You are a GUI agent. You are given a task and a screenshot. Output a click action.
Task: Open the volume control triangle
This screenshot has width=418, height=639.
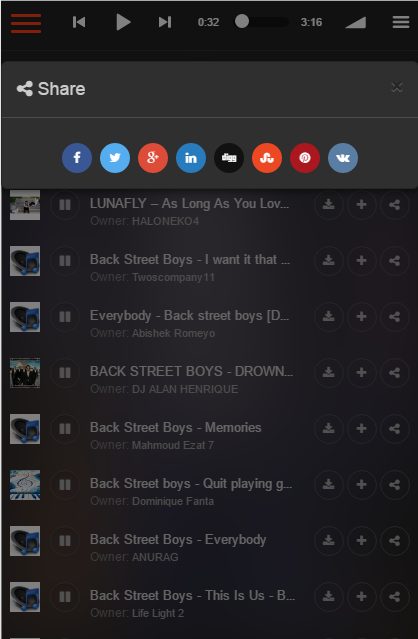[x=356, y=23]
